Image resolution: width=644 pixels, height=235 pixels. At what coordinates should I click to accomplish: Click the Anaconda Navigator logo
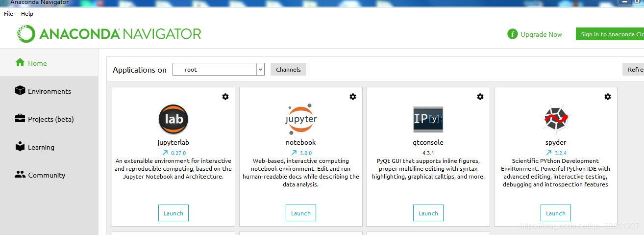pyautogui.click(x=109, y=34)
